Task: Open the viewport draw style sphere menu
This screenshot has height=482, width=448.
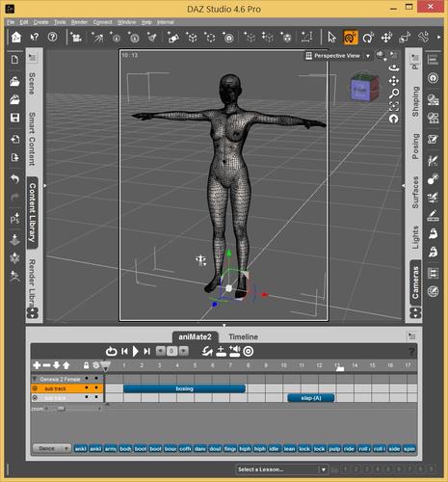Action: pyautogui.click(x=382, y=55)
